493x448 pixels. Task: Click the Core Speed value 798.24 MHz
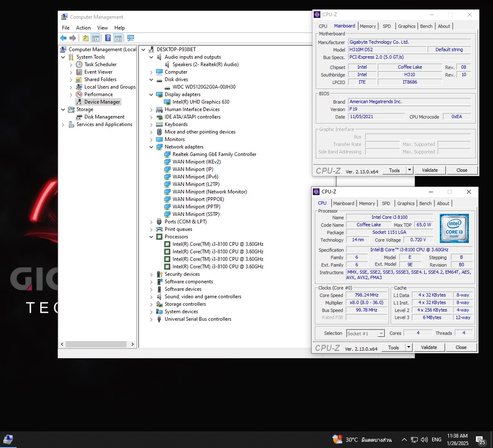pos(367,295)
